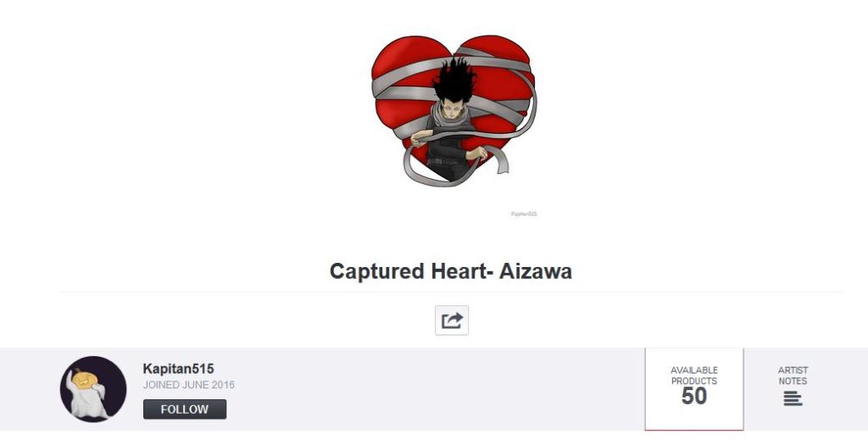Click the 50 products count number

(694, 396)
